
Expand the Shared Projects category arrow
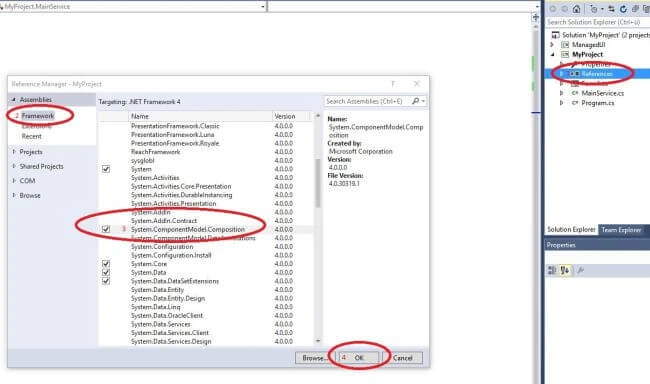14,166
